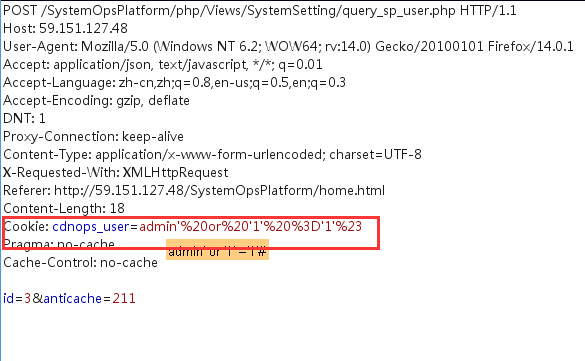
Task: Select the X-Requested-With: XMLHttpRequest line
Action: pos(116,173)
